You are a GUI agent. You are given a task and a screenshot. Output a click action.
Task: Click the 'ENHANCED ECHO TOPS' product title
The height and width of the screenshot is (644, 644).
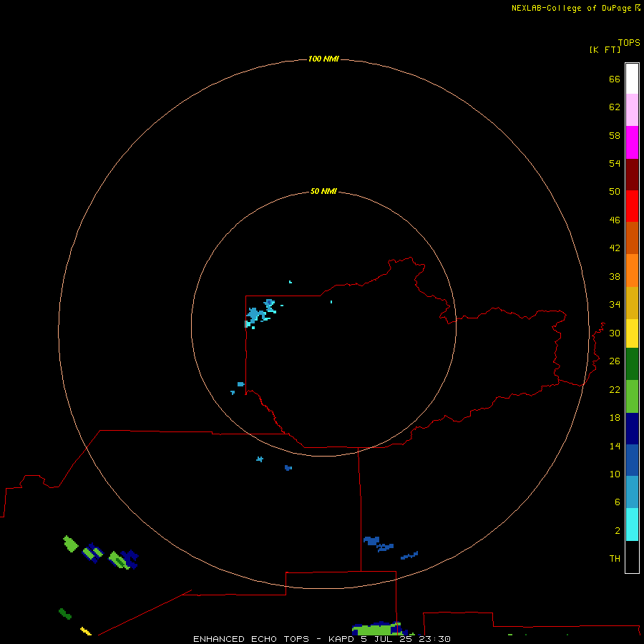[x=251, y=639]
